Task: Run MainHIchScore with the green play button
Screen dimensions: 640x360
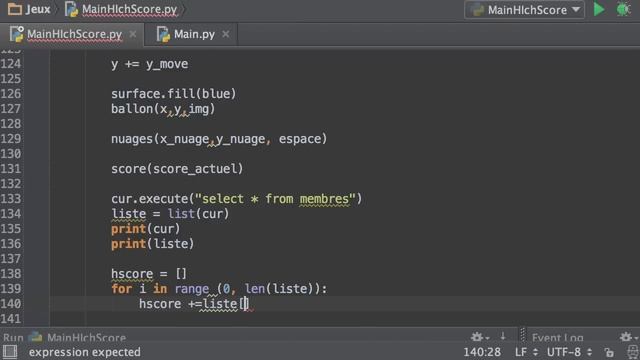Action: point(599,9)
